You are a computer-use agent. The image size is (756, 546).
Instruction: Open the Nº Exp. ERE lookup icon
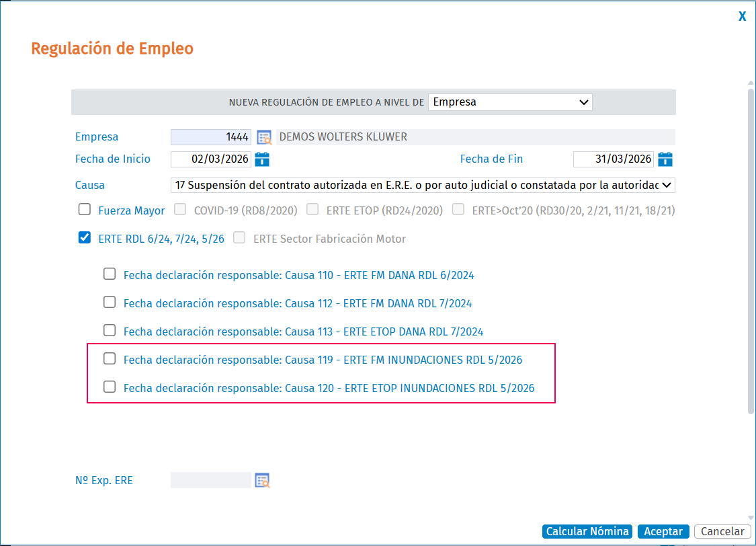[262, 480]
